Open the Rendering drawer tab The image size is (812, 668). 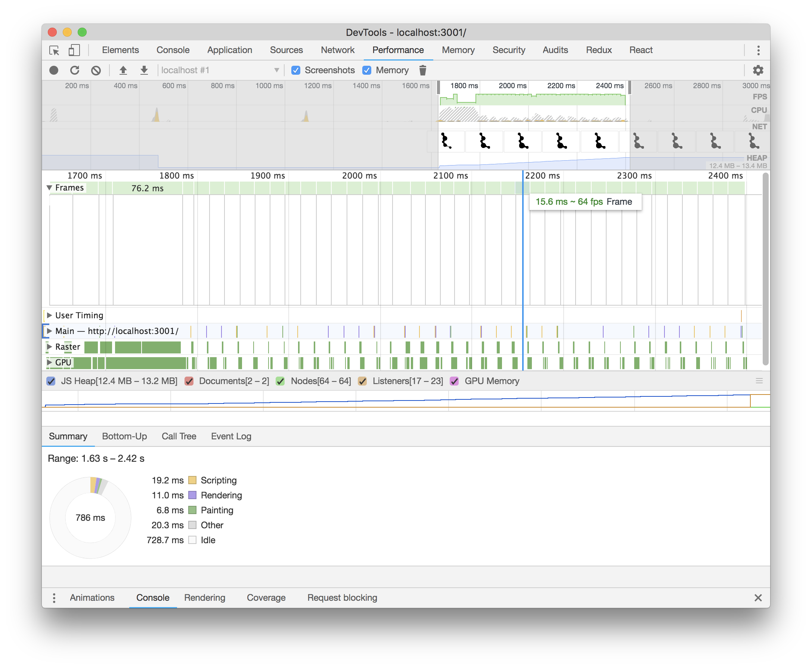point(205,598)
